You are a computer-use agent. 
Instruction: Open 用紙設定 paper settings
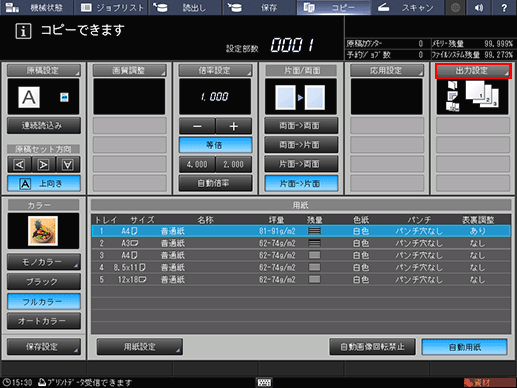click(x=140, y=347)
